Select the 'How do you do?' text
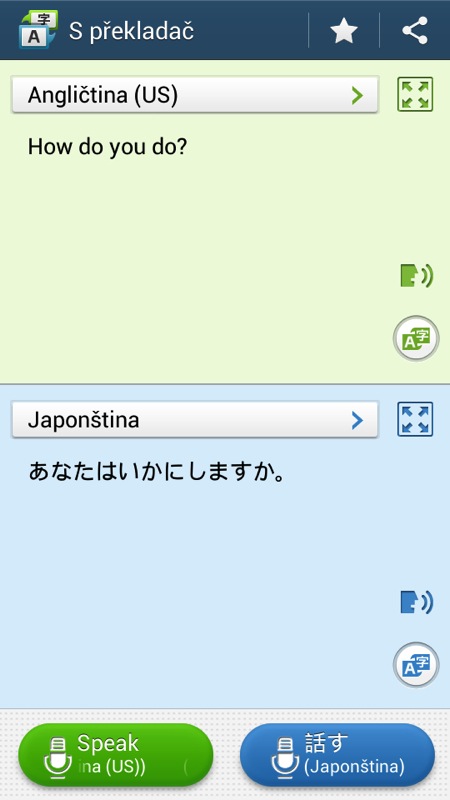This screenshot has height=800, width=450. (x=108, y=147)
